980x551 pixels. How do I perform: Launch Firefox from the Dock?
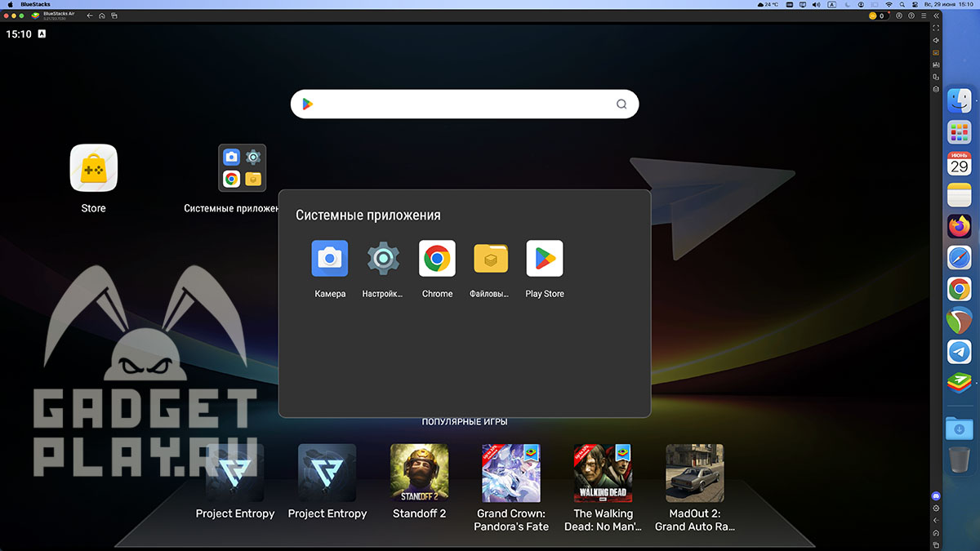click(x=959, y=226)
